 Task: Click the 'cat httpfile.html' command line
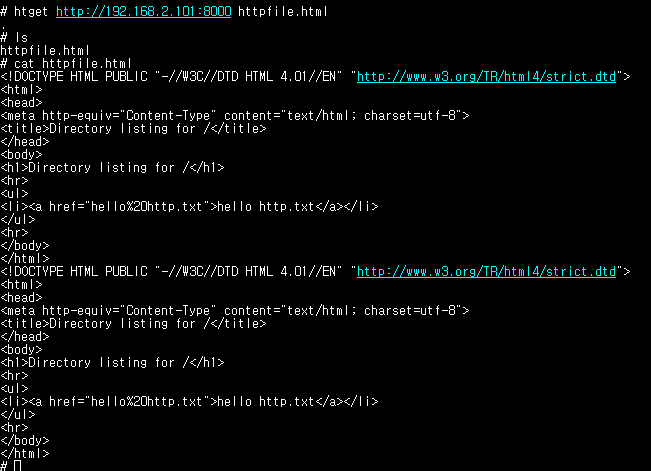pos(66,64)
